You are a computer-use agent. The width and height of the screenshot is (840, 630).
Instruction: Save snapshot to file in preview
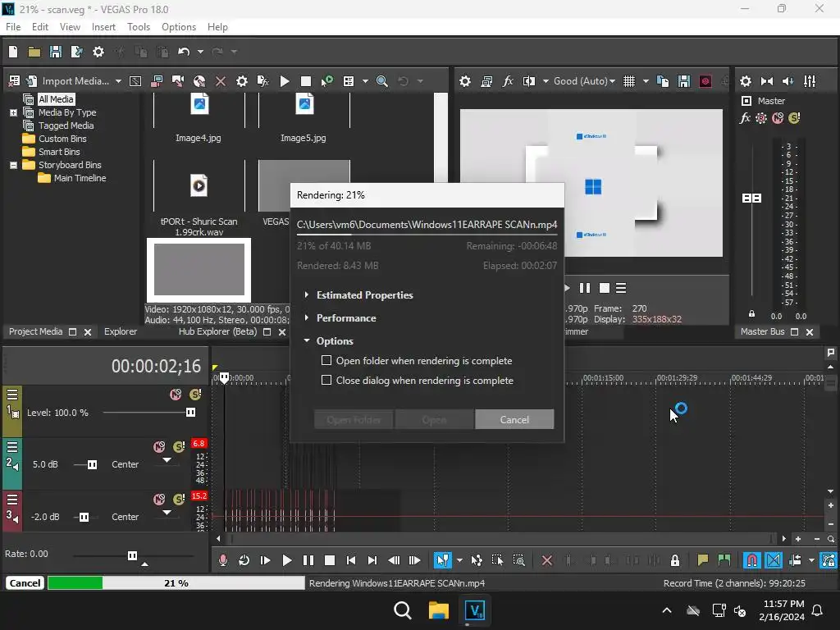point(684,81)
